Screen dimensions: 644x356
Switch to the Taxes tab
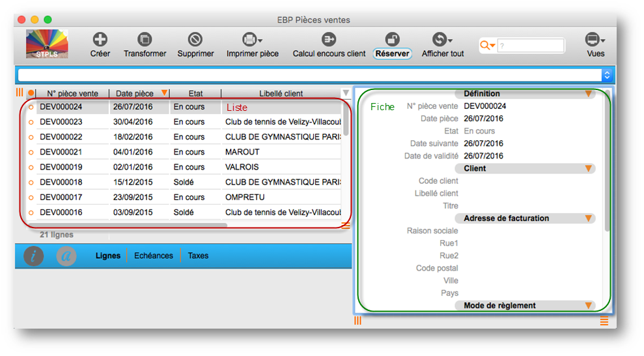coord(198,256)
